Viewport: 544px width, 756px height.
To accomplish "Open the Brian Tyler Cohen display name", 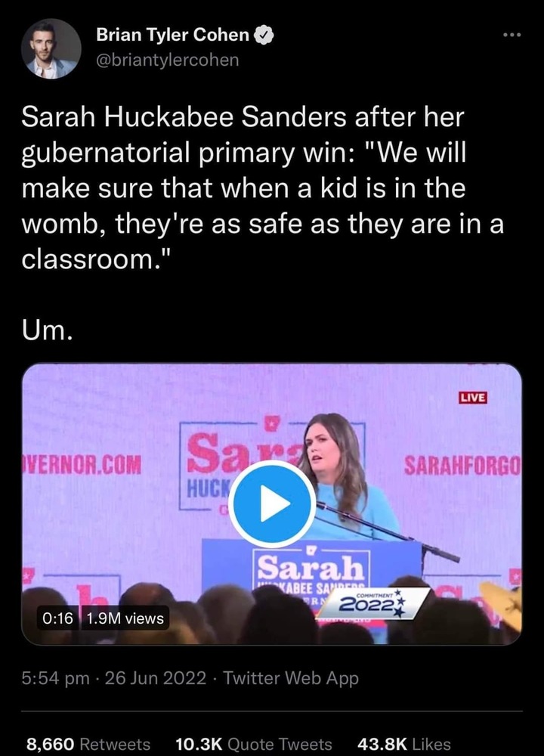I will coord(173,35).
